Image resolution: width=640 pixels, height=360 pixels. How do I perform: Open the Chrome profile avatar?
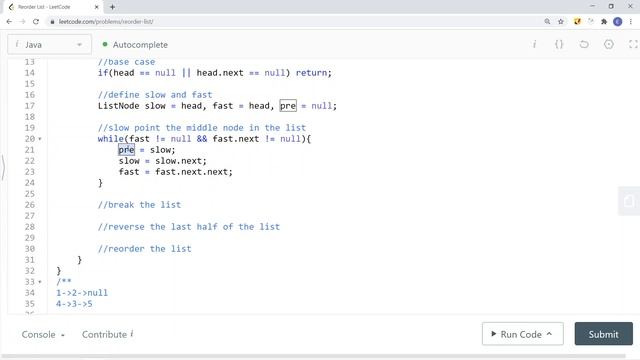coord(618,22)
